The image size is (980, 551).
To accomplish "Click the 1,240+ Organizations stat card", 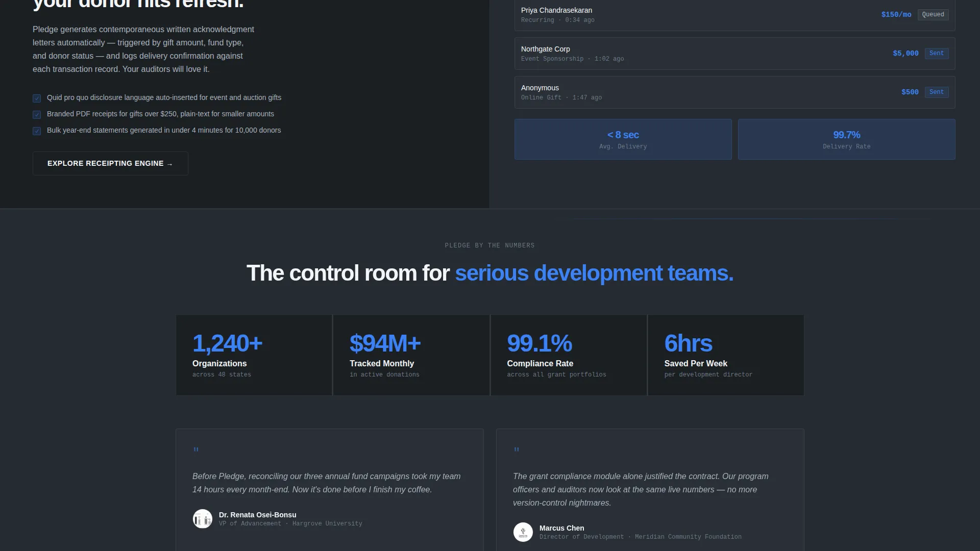I will pos(254,355).
